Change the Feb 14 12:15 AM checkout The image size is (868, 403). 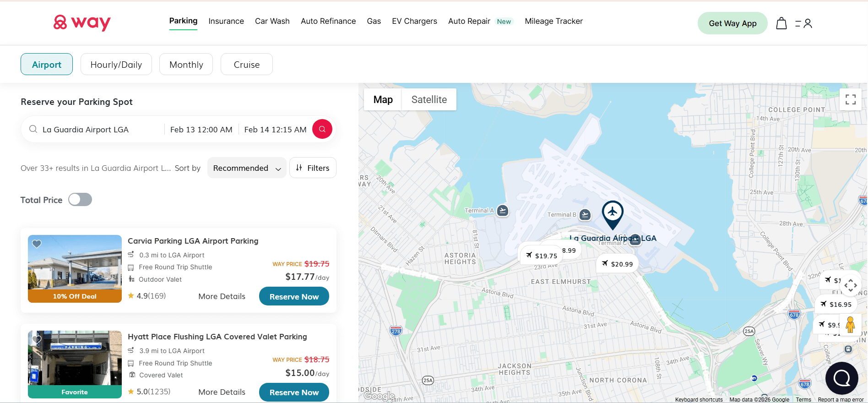275,130
